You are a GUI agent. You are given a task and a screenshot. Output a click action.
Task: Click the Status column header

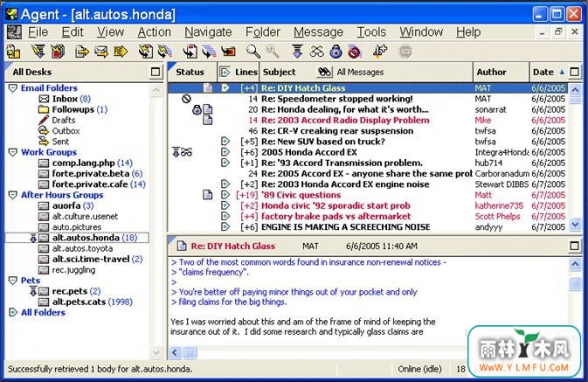(192, 72)
